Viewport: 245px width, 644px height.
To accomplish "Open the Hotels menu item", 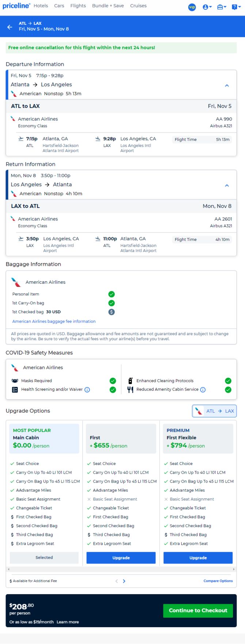I will pos(41,6).
